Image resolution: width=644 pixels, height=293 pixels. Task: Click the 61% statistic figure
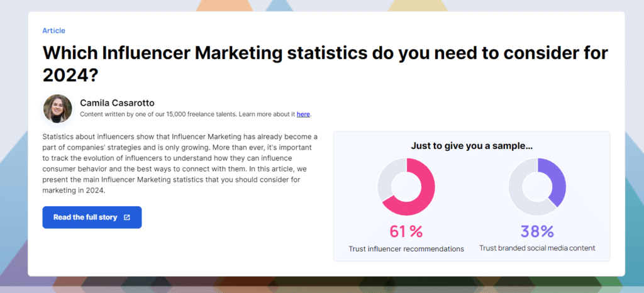[x=406, y=231]
